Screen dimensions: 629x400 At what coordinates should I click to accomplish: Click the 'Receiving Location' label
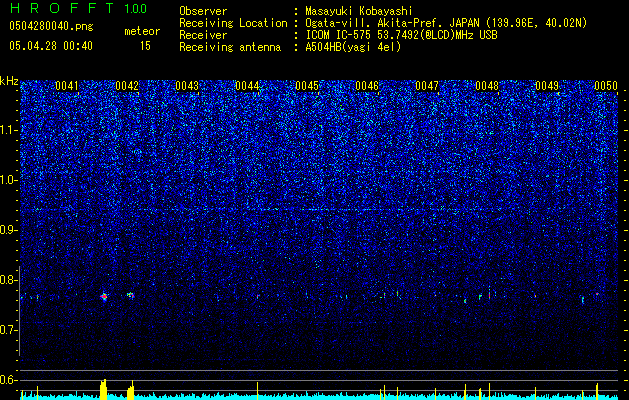[233, 23]
